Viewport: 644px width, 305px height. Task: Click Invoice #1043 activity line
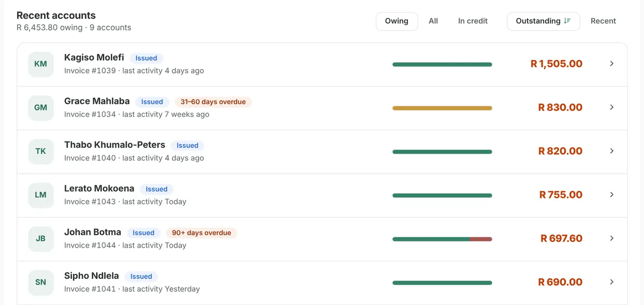coord(125,202)
